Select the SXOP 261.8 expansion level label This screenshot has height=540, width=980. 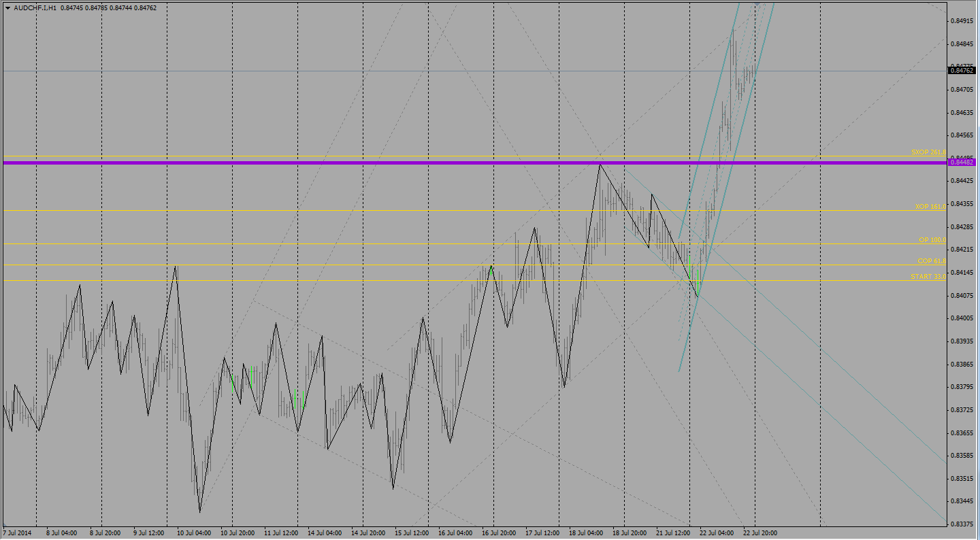coord(928,152)
